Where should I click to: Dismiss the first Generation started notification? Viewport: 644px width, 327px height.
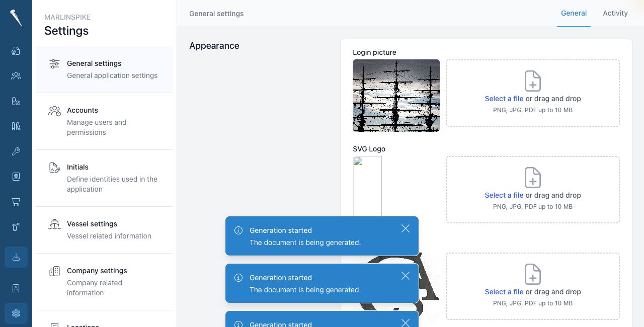[x=406, y=228]
